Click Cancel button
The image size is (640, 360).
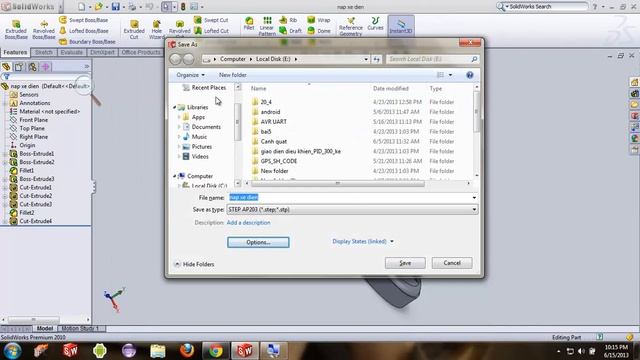pyautogui.click(x=452, y=263)
